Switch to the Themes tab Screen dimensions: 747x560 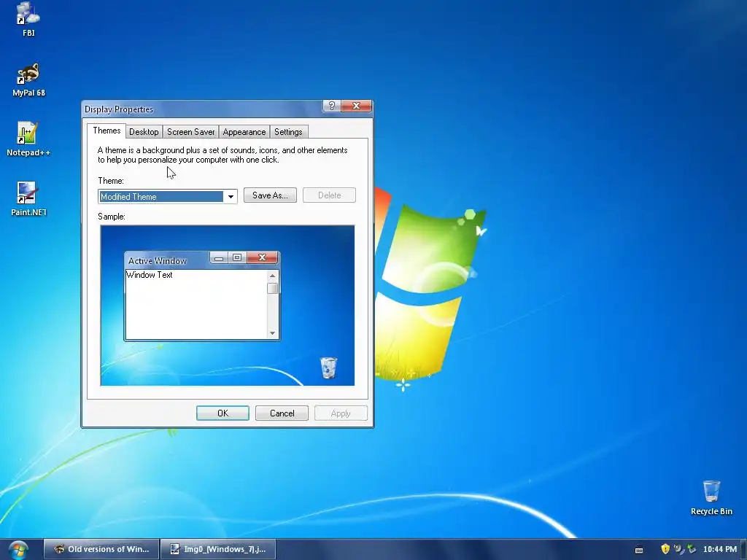(x=107, y=131)
